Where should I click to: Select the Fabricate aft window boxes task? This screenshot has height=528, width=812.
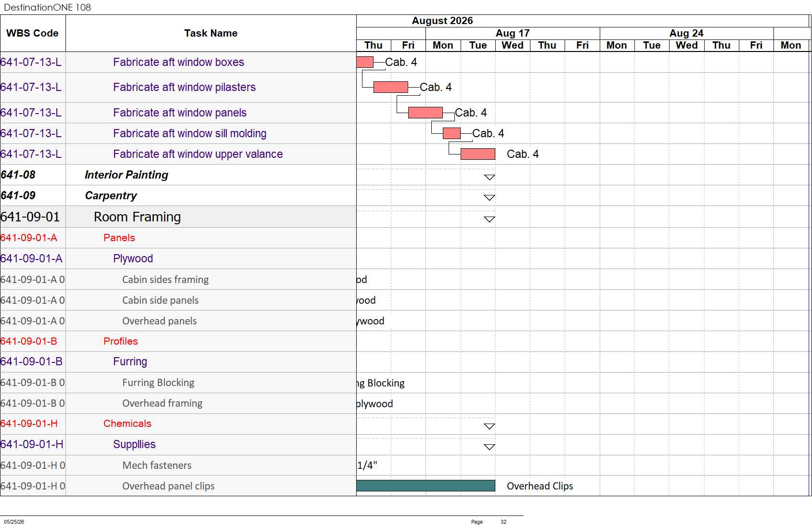coord(179,62)
